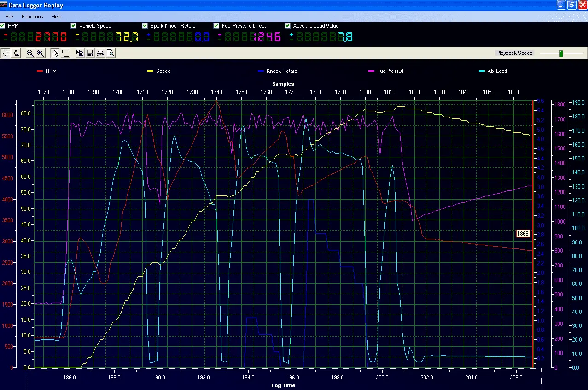Open the Functions menu
The height and width of the screenshot is (390, 588).
tap(32, 17)
